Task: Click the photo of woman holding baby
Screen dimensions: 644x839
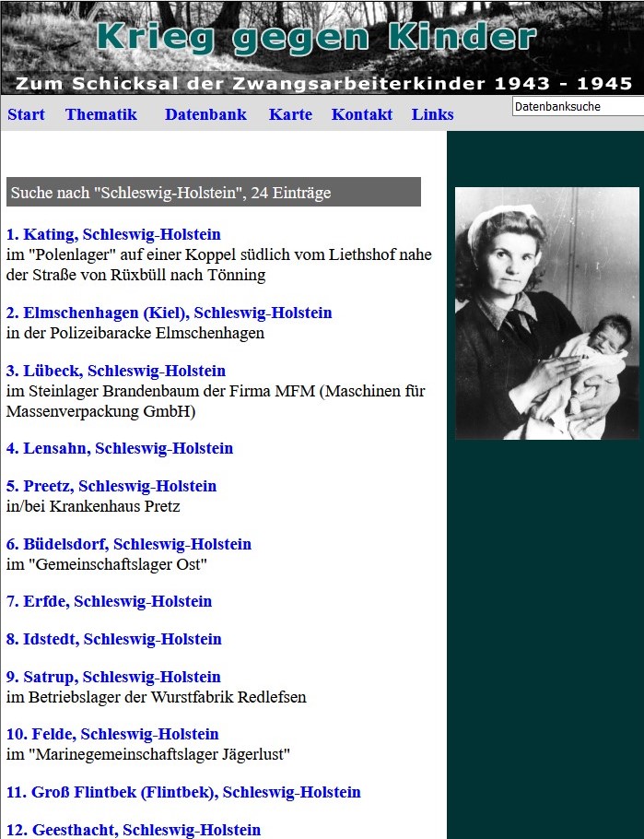Action: (546, 313)
